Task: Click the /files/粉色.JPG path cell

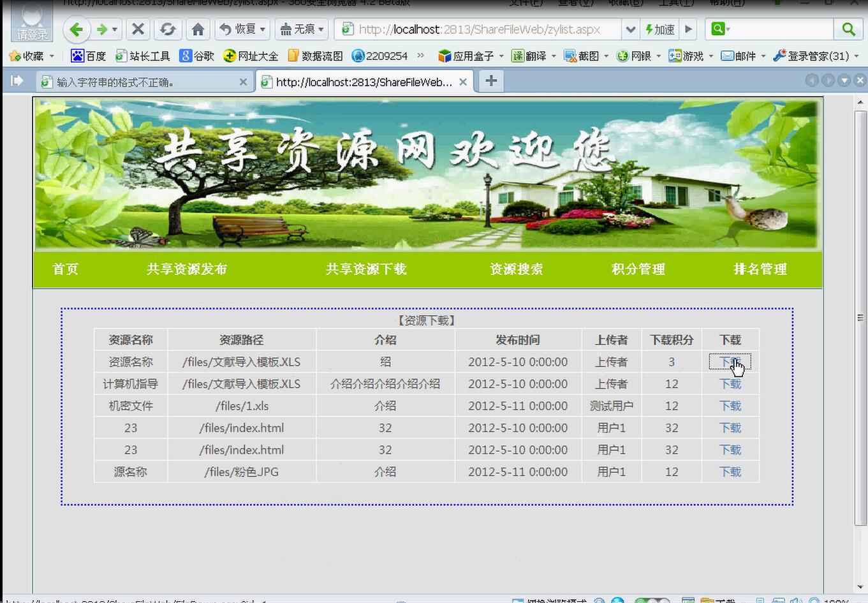Action: pos(242,472)
